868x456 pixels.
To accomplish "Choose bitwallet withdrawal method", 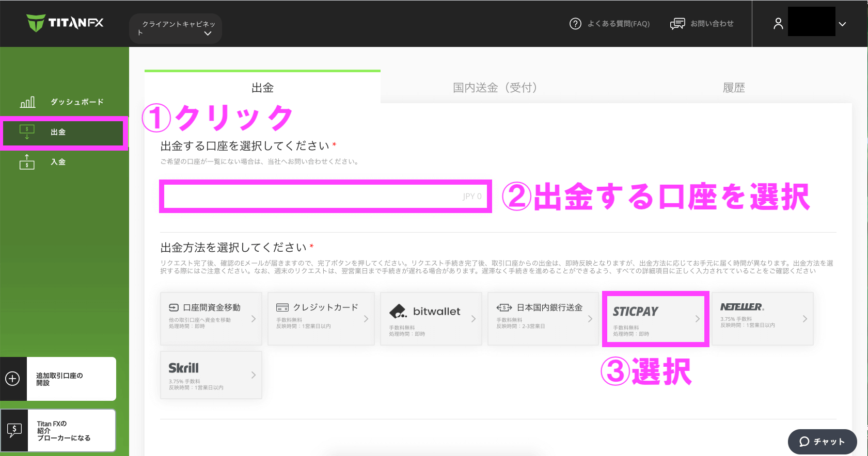I will 431,318.
